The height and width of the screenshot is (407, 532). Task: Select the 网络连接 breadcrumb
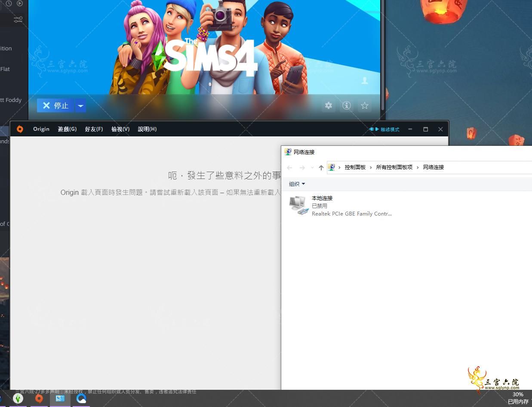[x=434, y=167]
